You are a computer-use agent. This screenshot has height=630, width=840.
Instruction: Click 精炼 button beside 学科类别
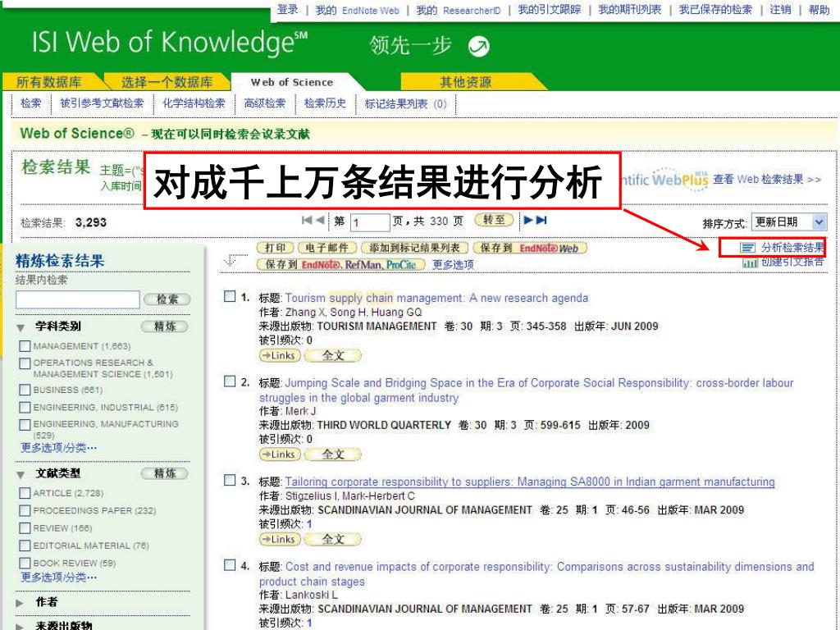pyautogui.click(x=165, y=326)
